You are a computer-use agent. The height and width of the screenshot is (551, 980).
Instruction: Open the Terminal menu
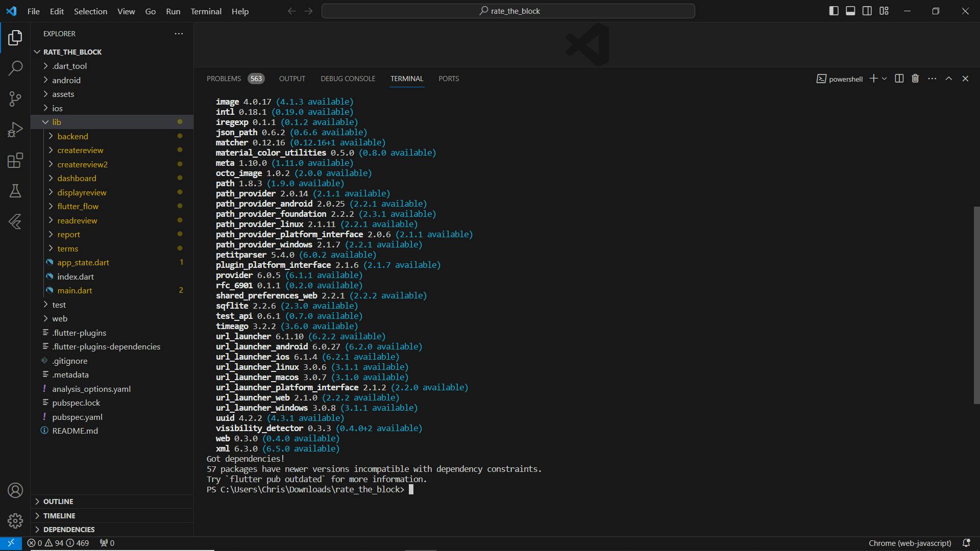206,11
